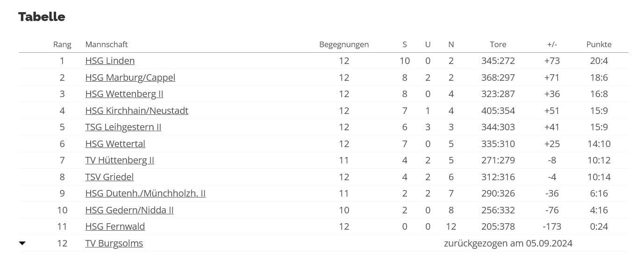This screenshot has width=644, height=261.
Task: Select the TSG Leihgestern II link
Action: [123, 127]
